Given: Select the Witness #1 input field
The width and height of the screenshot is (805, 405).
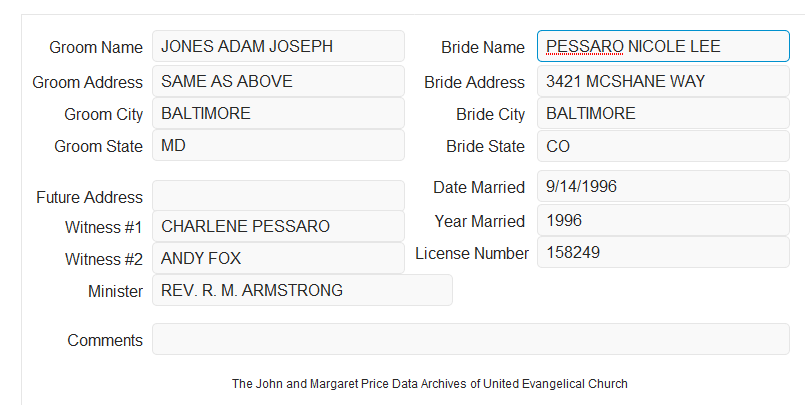Looking at the screenshot, I should [x=278, y=226].
